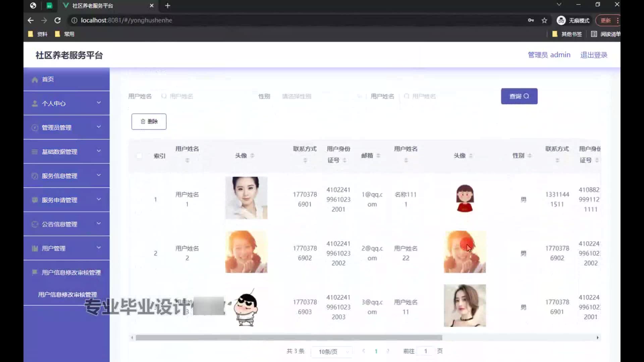
Task: Click the 退出登录 link
Action: pyautogui.click(x=594, y=55)
